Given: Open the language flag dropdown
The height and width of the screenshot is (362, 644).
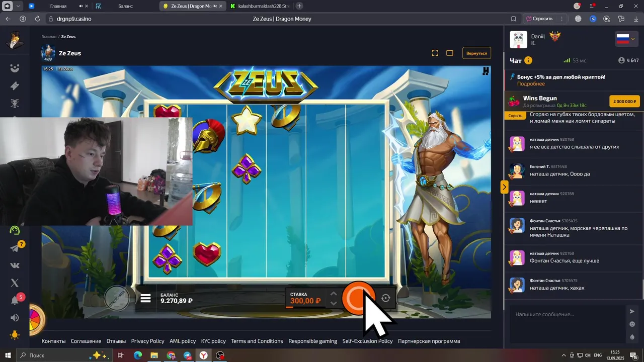Looking at the screenshot, I should (626, 39).
